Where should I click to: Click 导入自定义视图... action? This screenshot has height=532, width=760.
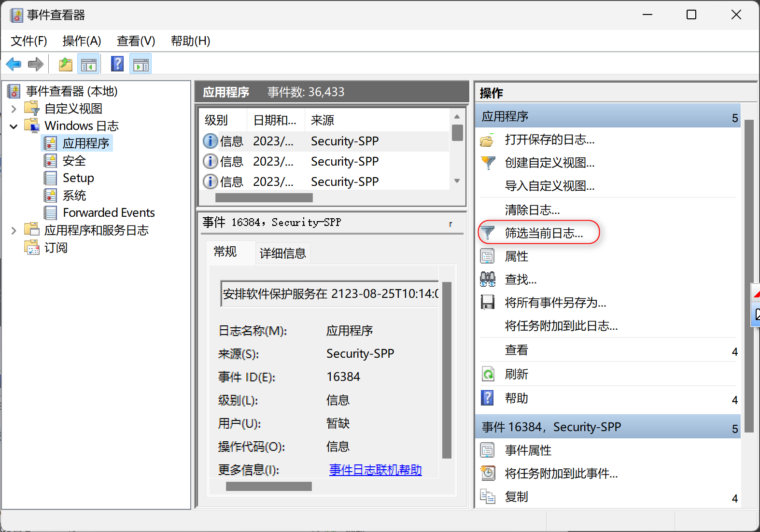(549, 186)
